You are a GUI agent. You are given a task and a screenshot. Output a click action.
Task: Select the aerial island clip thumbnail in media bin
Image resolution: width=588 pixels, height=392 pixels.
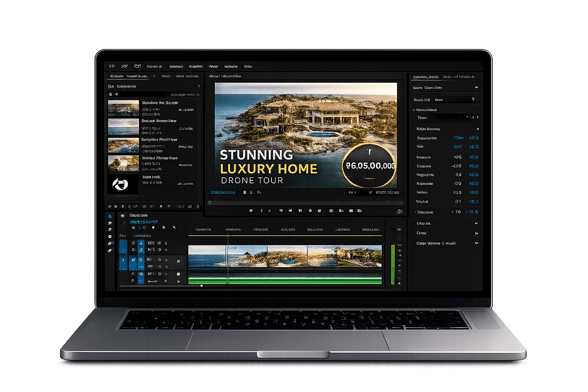(x=123, y=145)
